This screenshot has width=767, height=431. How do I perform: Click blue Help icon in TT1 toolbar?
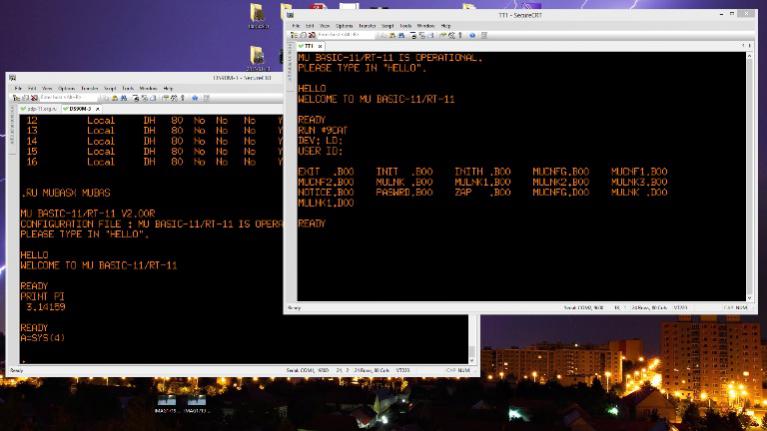coord(471,35)
